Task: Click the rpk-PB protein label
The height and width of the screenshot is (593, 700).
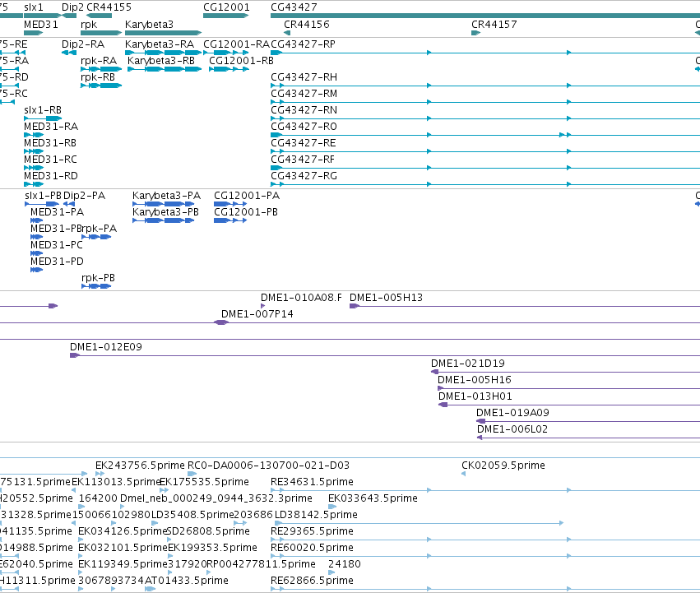Action: (98, 278)
